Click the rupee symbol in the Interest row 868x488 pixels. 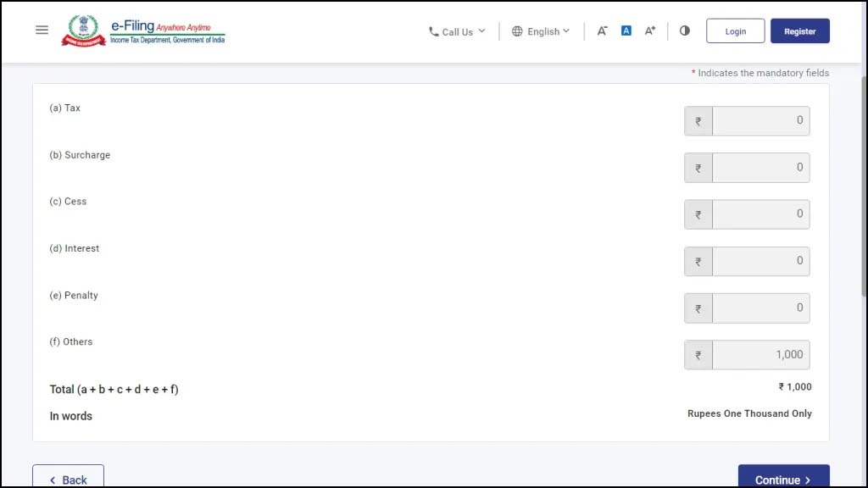[698, 262]
